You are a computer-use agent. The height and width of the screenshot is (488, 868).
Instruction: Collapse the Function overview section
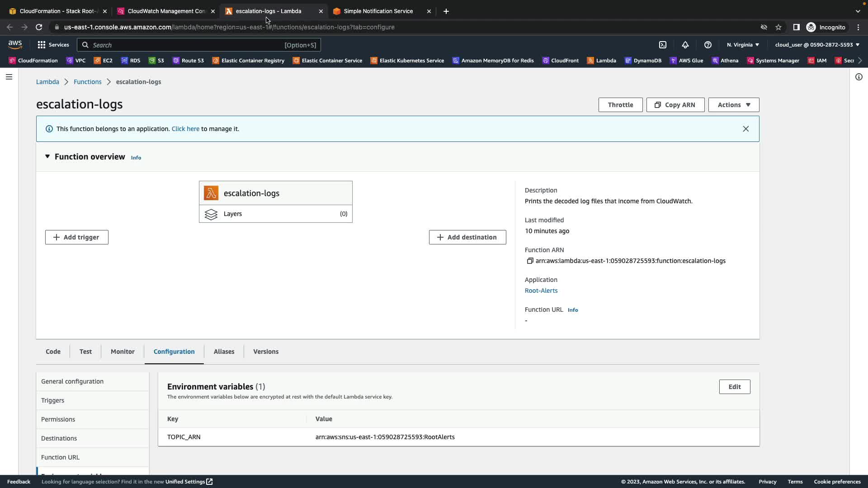(47, 156)
